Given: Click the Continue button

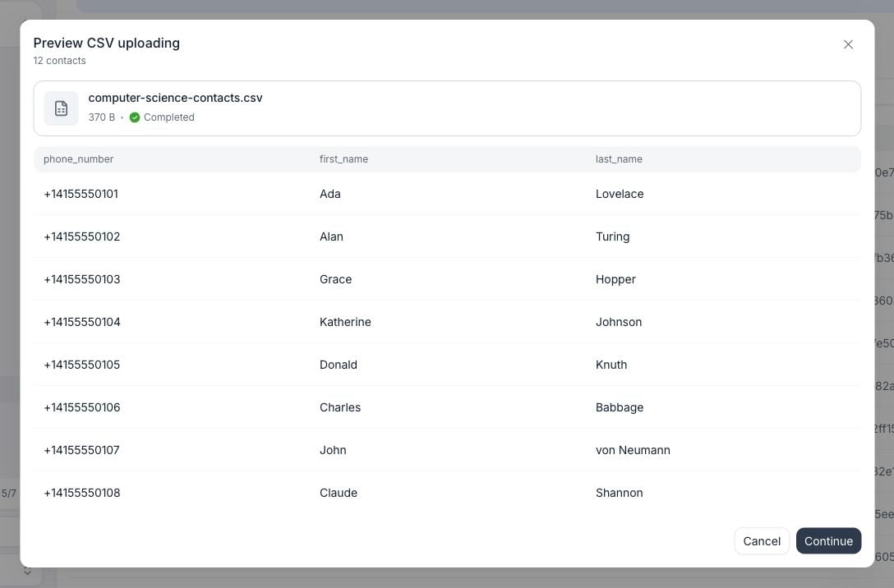Looking at the screenshot, I should (828, 540).
